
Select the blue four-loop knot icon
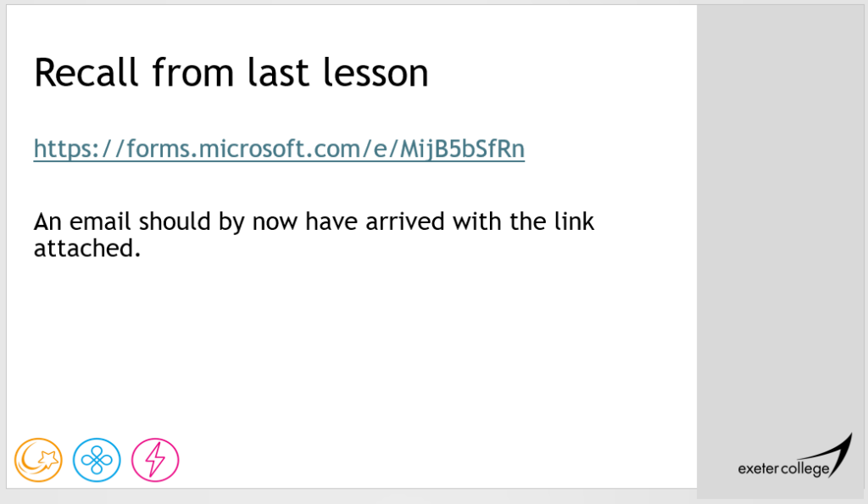(x=97, y=461)
